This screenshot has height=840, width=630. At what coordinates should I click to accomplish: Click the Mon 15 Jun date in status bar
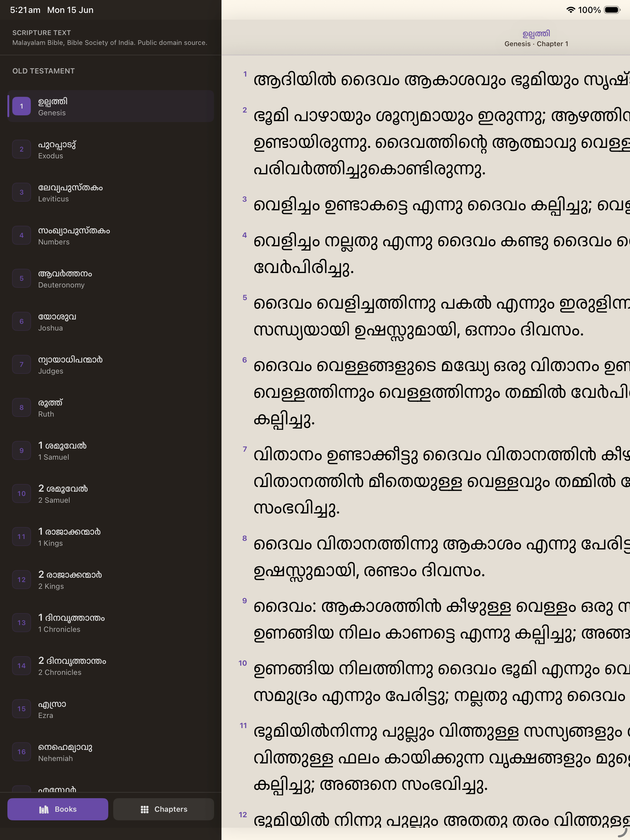point(70,10)
